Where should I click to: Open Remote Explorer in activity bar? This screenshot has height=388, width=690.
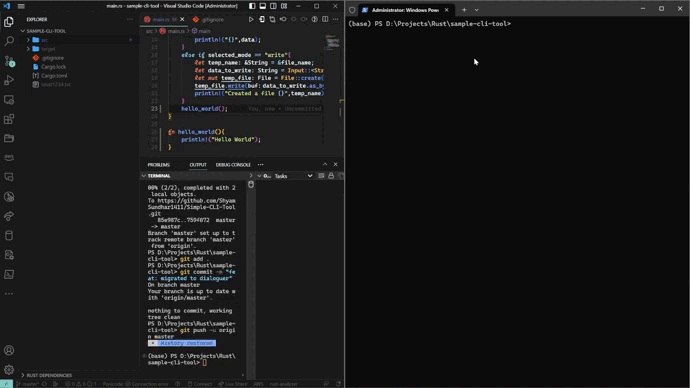9,100
